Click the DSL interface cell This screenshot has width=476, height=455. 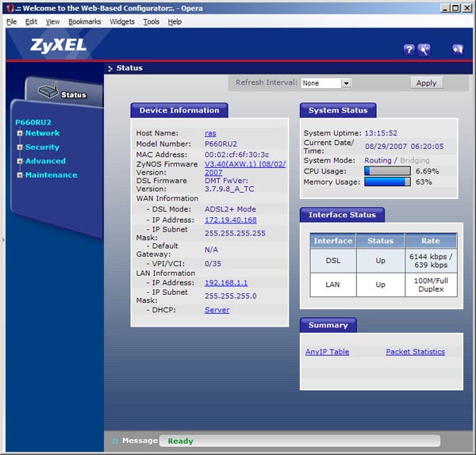pos(333,261)
